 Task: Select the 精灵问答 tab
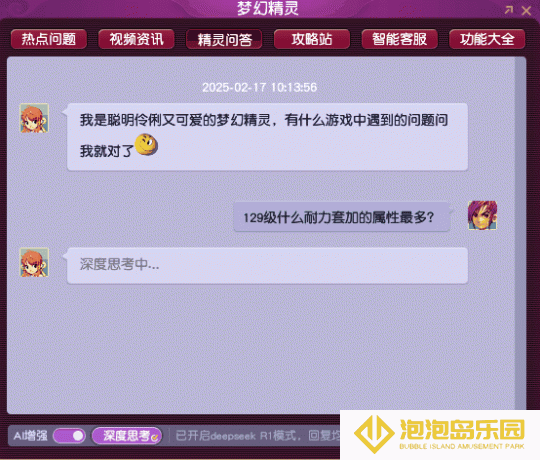(x=224, y=39)
